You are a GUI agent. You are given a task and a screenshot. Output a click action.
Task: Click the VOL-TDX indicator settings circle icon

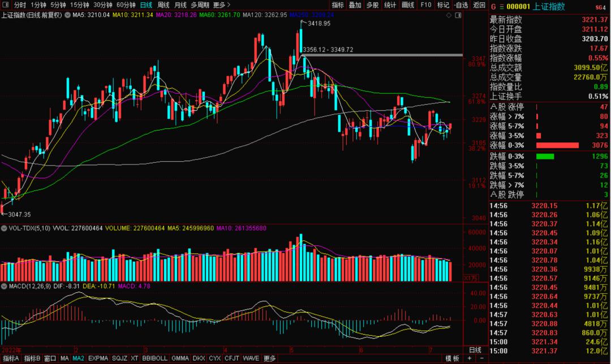4,228
